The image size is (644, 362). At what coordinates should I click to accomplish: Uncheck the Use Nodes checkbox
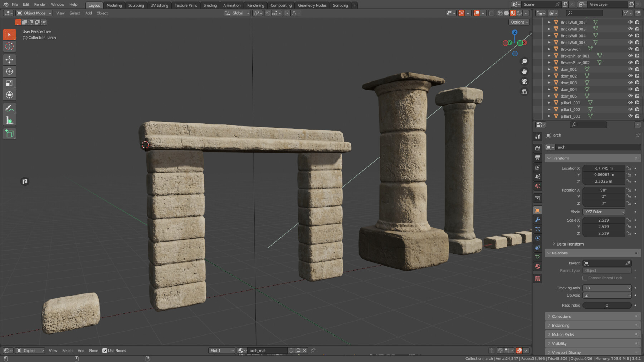point(105,351)
